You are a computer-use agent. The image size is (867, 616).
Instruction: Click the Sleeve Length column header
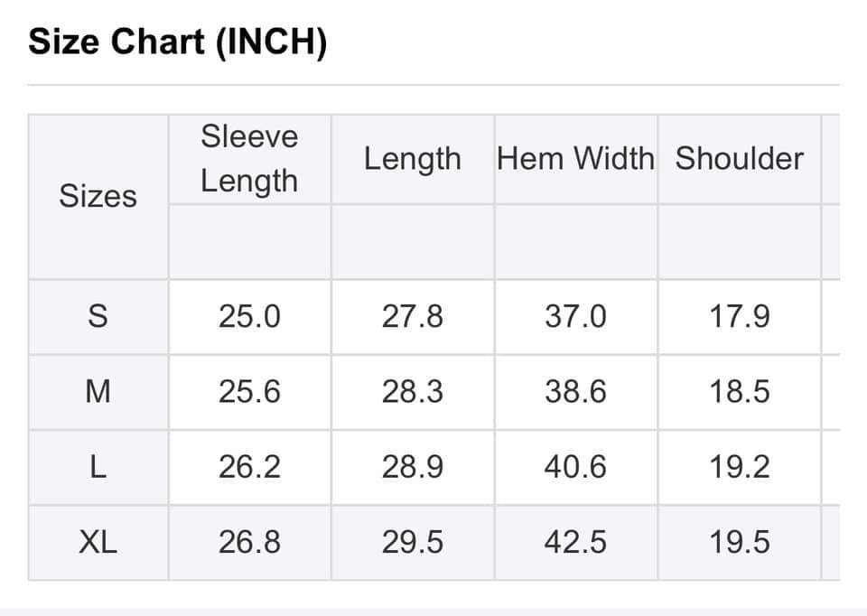[249, 159]
